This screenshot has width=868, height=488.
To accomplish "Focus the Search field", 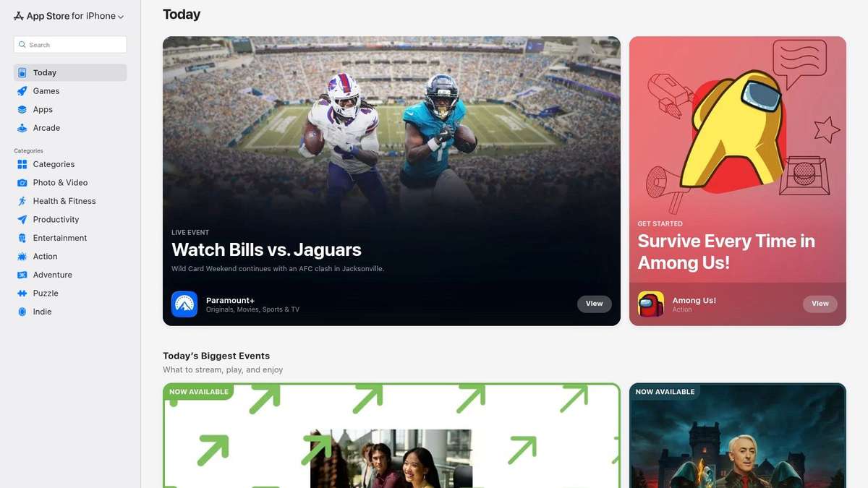I will click(x=70, y=45).
